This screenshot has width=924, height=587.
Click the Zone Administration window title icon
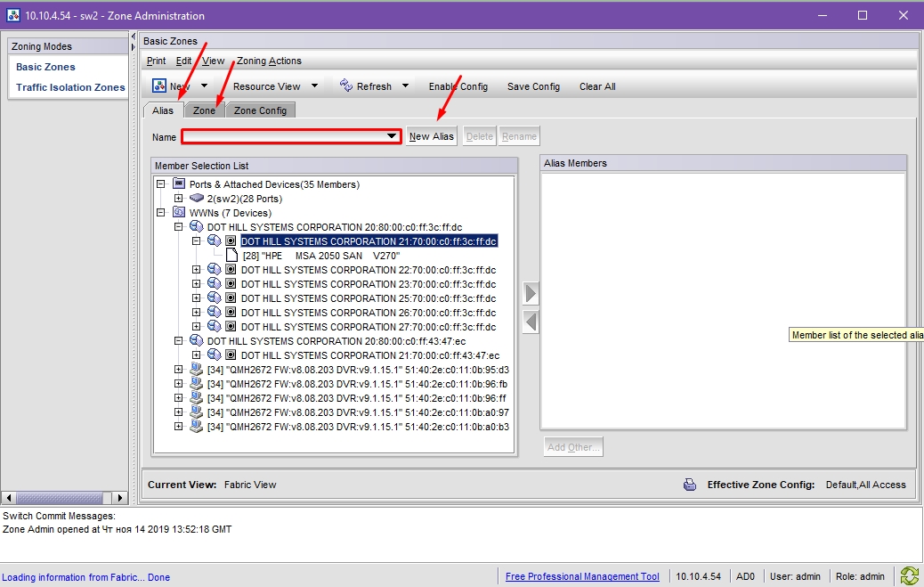coord(13,15)
